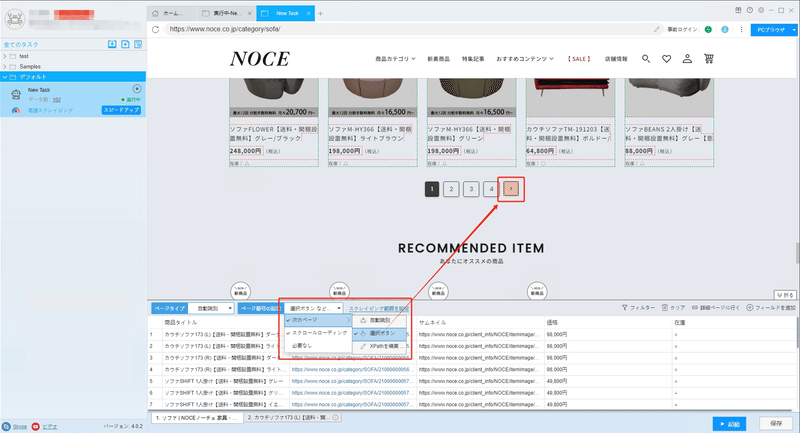The width and height of the screenshot is (800, 433).
Task: Collapse the data panel with the fold button
Action: coord(785,295)
